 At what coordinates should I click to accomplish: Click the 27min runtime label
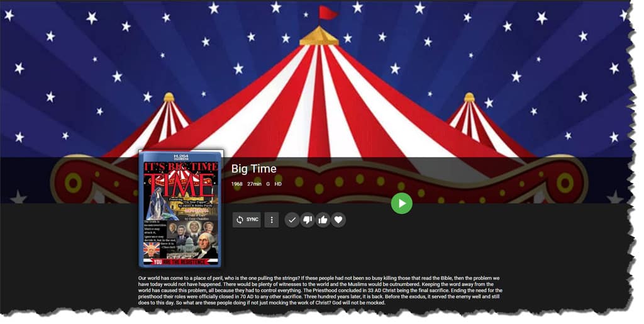point(254,184)
